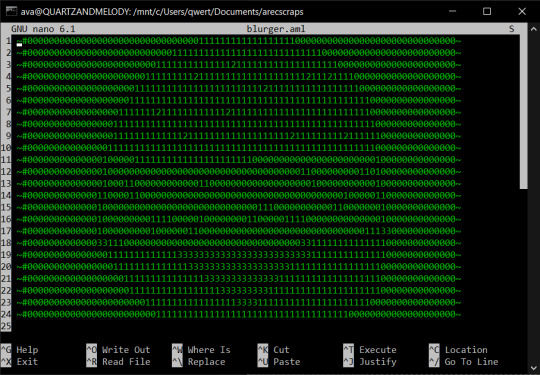Click the blurger.aml filename in header
This screenshot has width=540, height=375.
coord(276,29)
